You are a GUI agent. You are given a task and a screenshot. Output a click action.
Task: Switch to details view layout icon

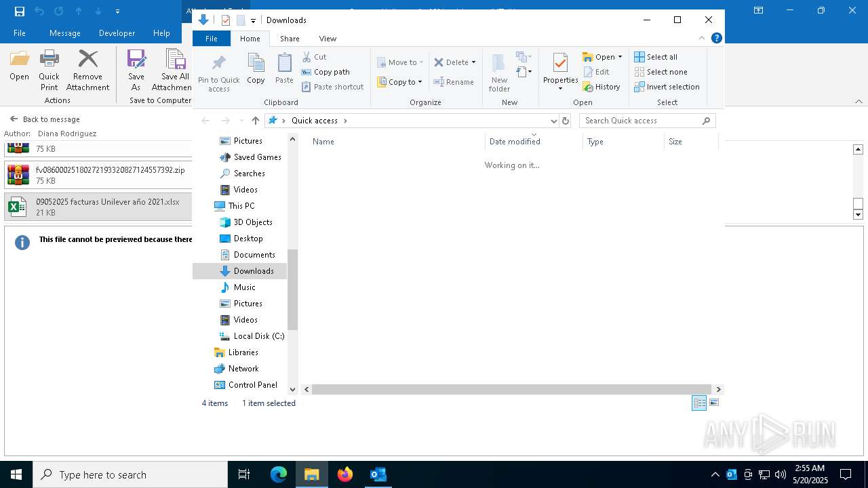click(x=699, y=403)
